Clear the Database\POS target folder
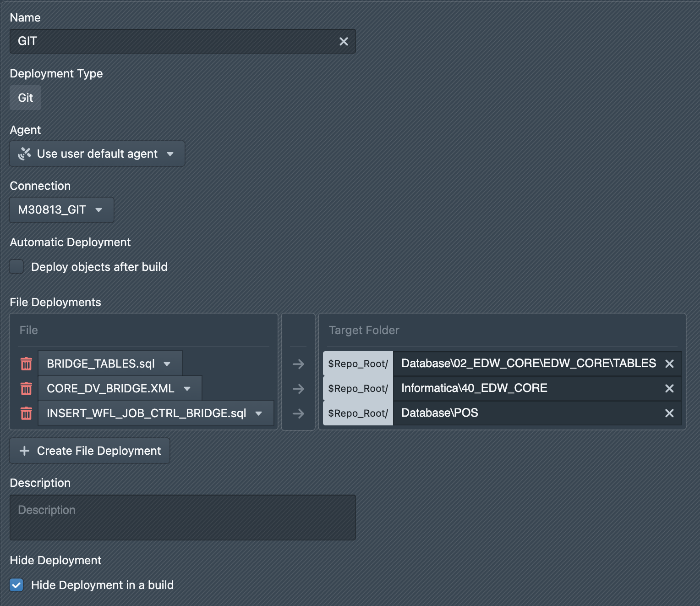Viewport: 700px width, 606px height. pyautogui.click(x=669, y=413)
